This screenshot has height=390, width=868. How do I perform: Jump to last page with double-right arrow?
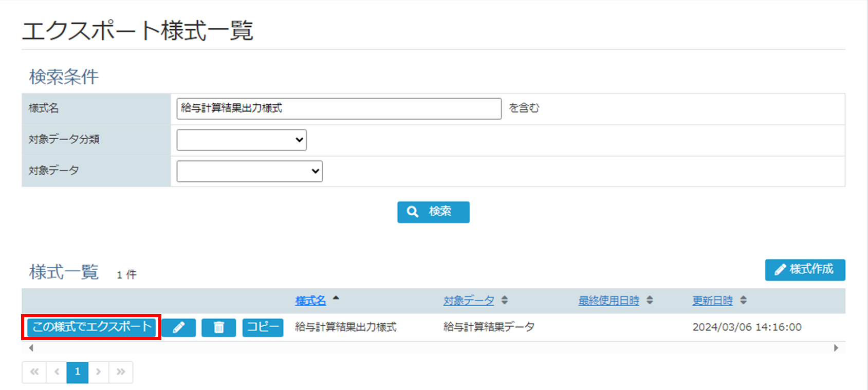[121, 372]
